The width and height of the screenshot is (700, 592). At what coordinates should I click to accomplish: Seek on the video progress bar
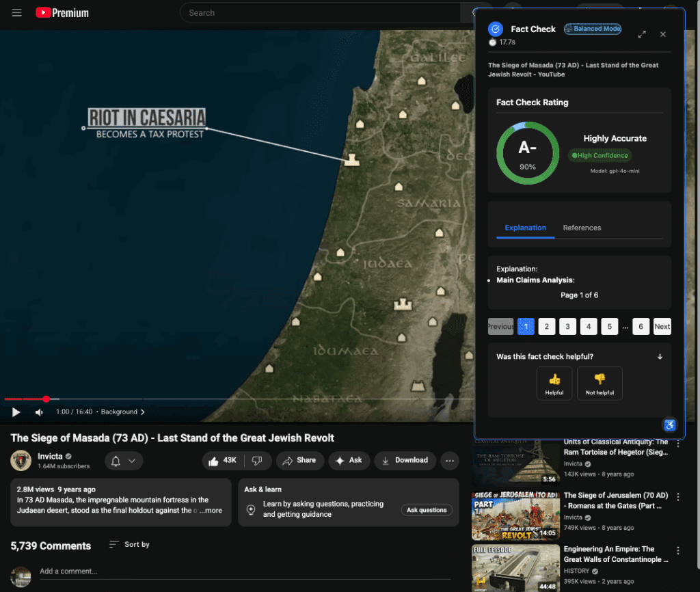point(205,399)
